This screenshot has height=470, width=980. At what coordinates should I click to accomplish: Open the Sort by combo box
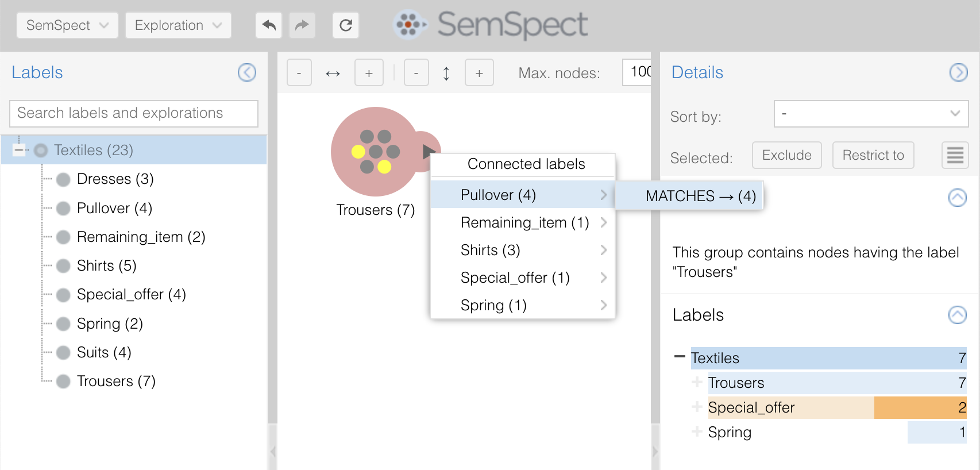coord(871,114)
